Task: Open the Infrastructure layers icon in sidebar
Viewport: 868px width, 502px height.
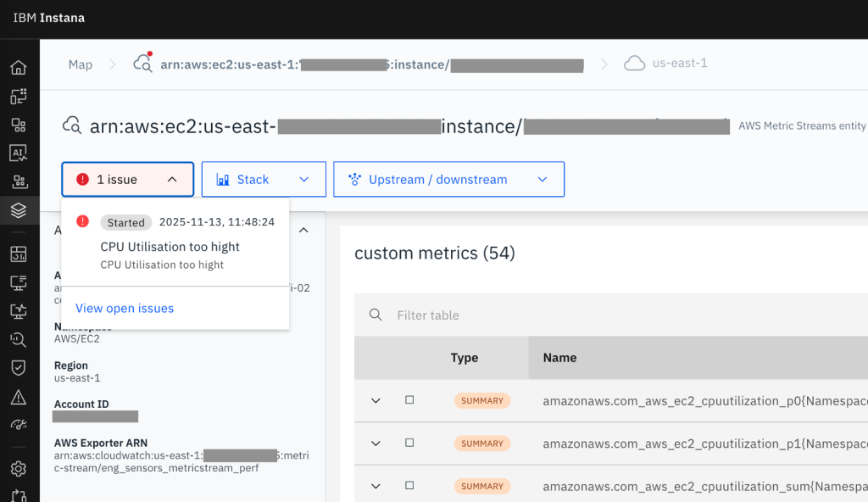Action: coord(19,209)
